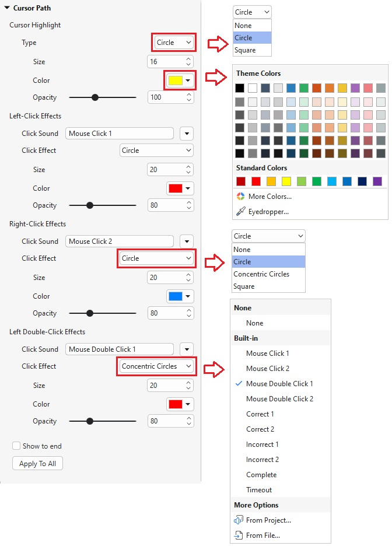This screenshot has width=392, height=546.
Task: Open the More Colors dialog
Action: point(271,196)
